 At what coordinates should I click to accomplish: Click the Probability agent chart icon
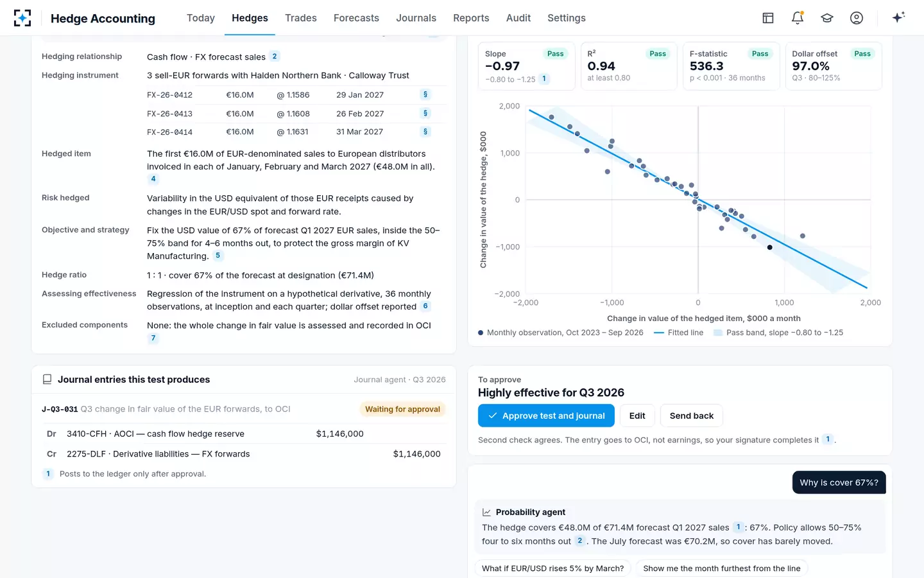pyautogui.click(x=487, y=512)
